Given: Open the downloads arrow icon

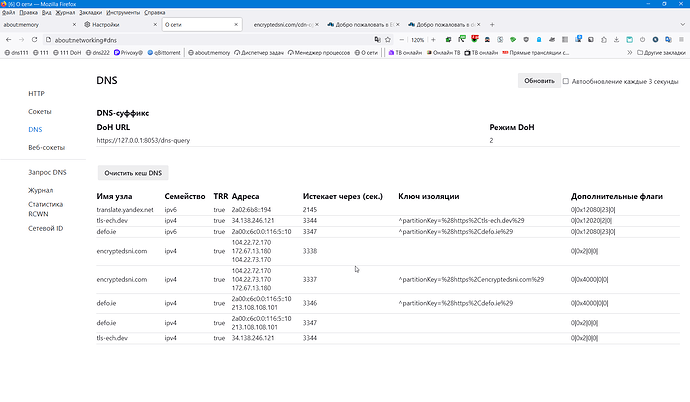Looking at the screenshot, I should pyautogui.click(x=617, y=40).
